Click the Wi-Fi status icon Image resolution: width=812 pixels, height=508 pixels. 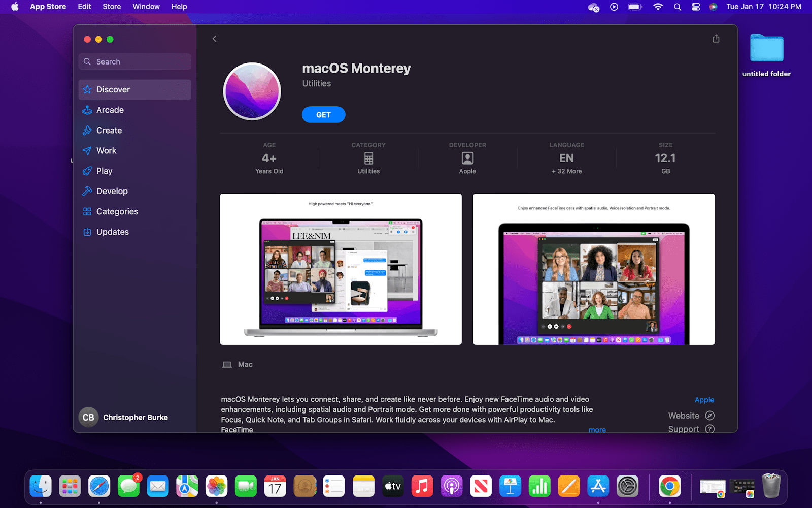point(658,7)
